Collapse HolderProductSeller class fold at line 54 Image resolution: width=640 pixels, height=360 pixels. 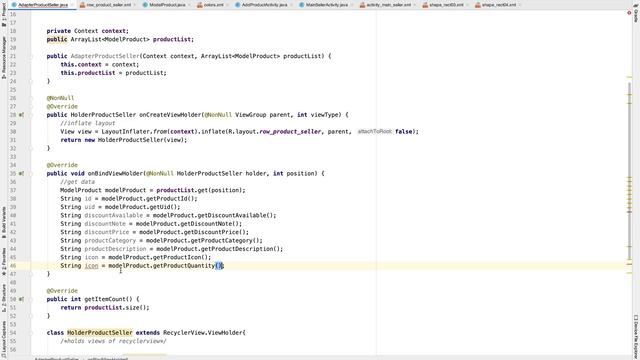pos(31,333)
